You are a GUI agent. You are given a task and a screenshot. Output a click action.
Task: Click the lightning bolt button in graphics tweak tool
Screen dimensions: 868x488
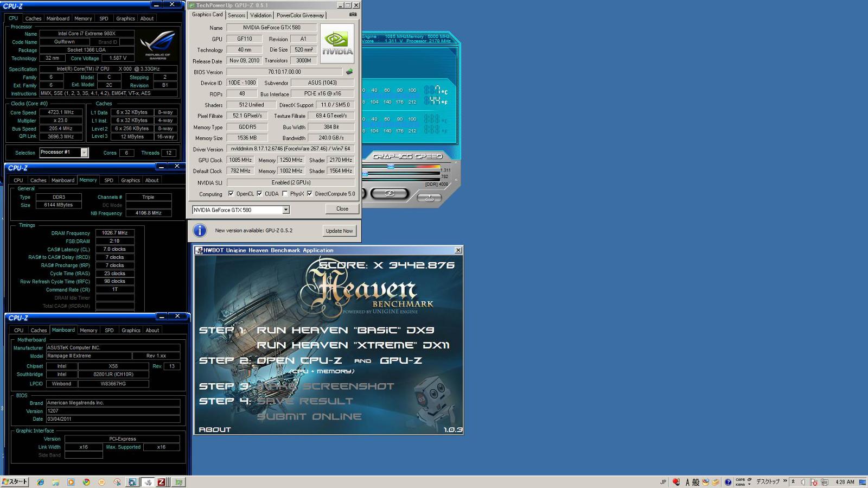tap(390, 193)
